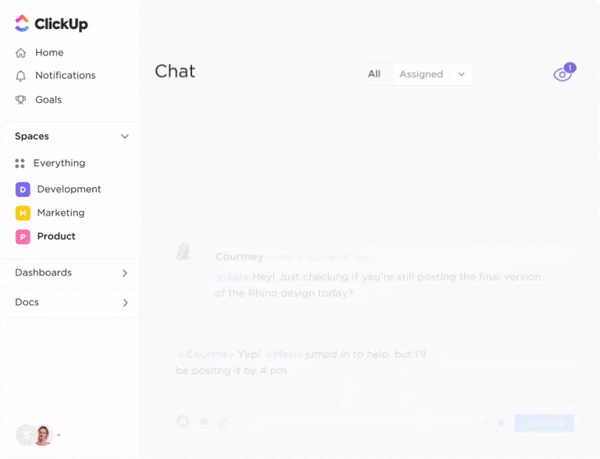This screenshot has width=600, height=459.
Task: Open the purple Development space icon
Action: [23, 189]
